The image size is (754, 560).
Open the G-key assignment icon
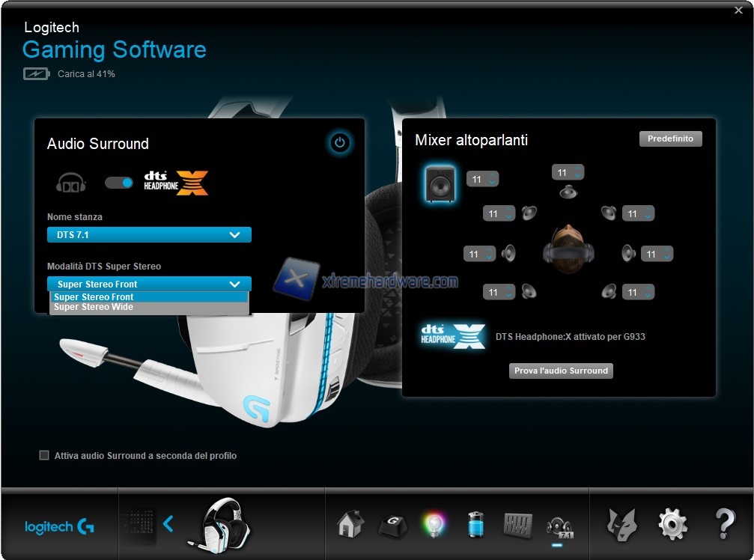tap(392, 525)
